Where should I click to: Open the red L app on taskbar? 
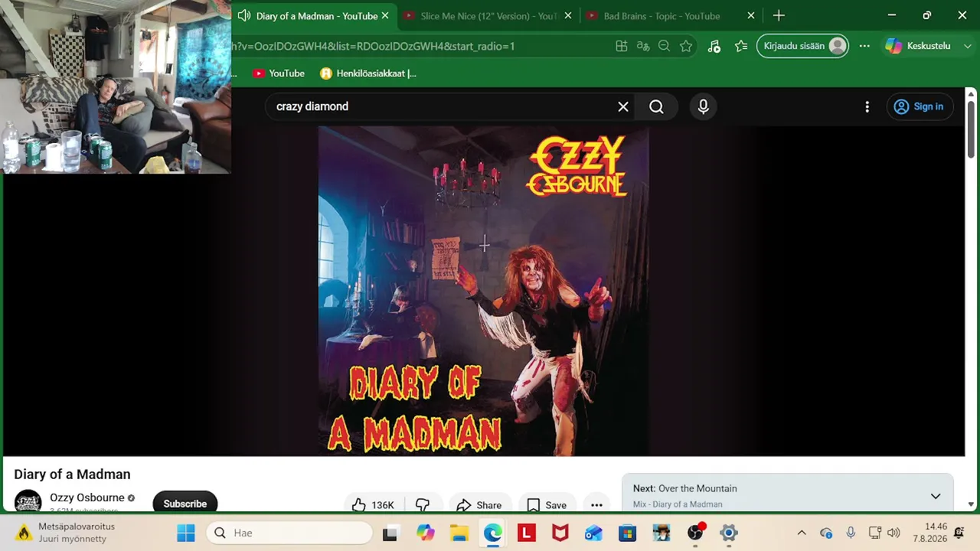526,533
